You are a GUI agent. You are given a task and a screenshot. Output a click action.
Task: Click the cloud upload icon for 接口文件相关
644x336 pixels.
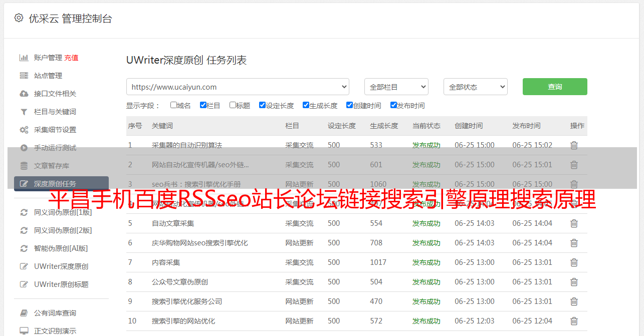[x=24, y=94]
